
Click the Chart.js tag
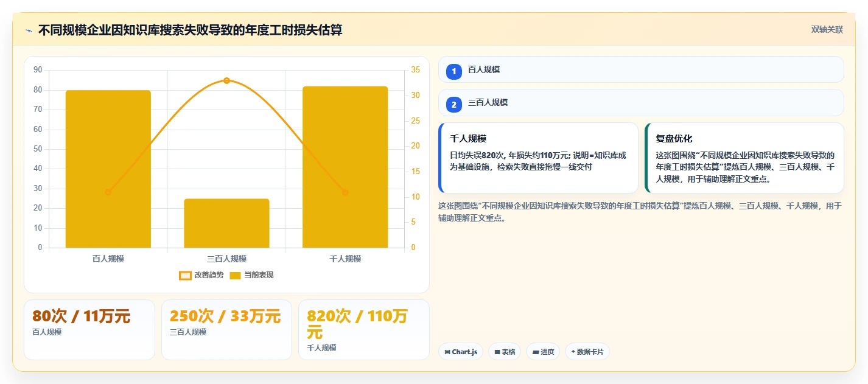[461, 352]
